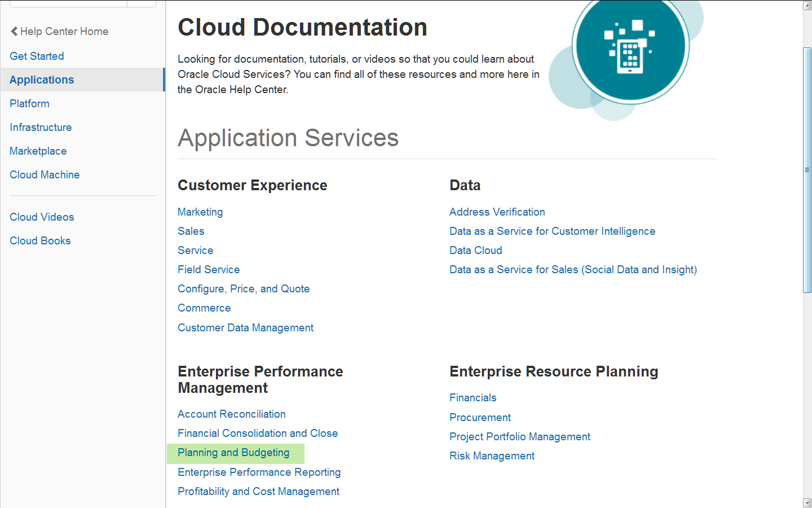Screen dimensions: 812x508
Task: Open the highlighted Planning and Budgeting link
Action: click(233, 453)
